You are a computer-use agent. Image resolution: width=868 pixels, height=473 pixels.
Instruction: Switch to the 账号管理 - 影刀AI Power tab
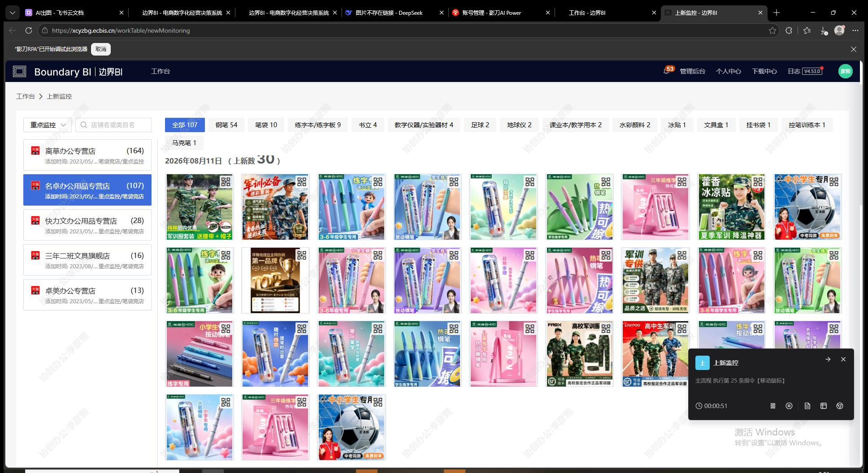point(501,13)
